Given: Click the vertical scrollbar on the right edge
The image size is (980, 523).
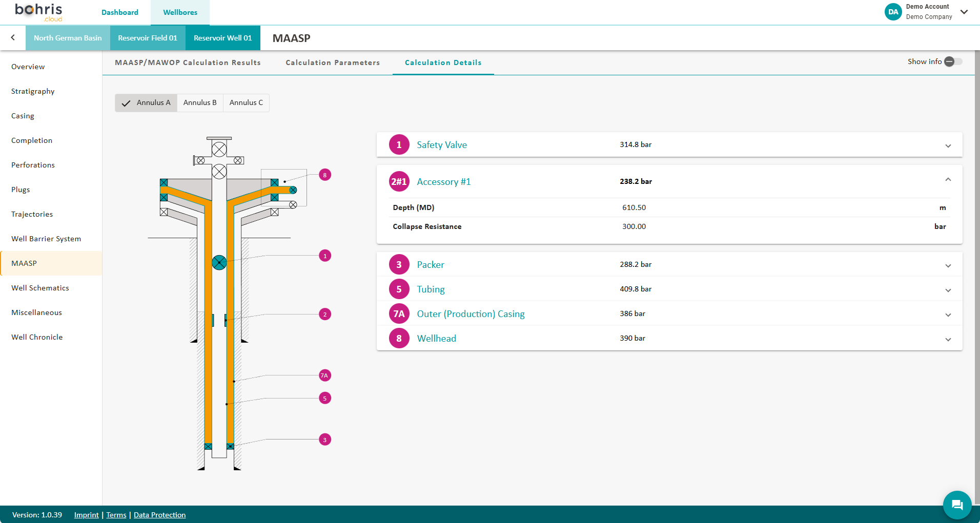Looking at the screenshot, I should [977, 277].
